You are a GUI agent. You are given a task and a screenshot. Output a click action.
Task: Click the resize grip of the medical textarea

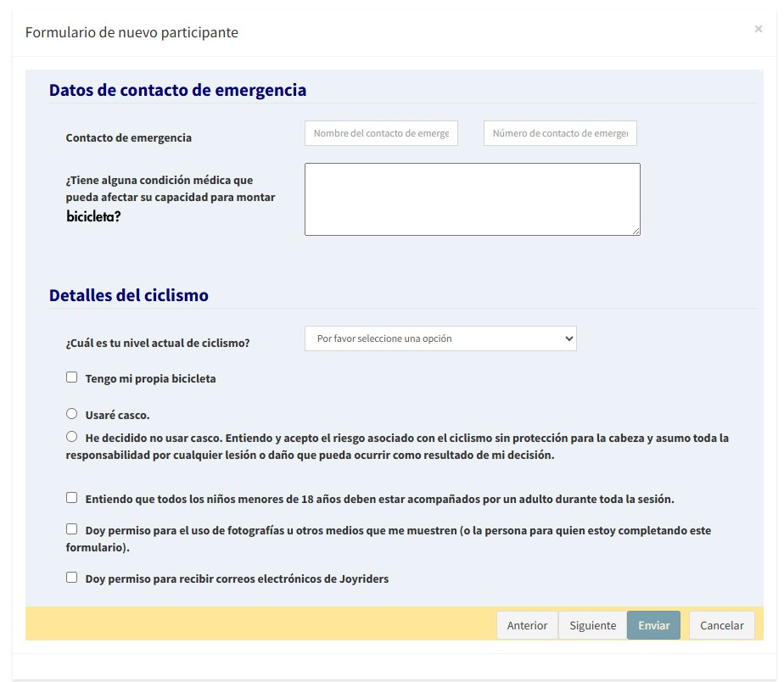636,231
